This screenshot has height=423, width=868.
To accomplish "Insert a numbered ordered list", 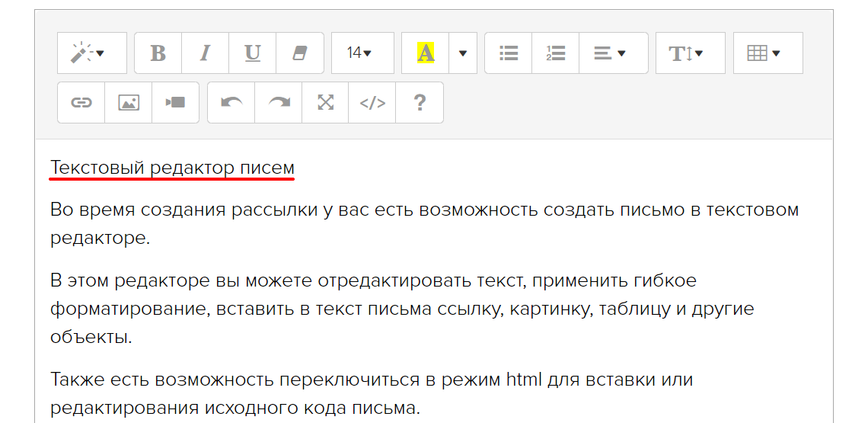I will [555, 53].
